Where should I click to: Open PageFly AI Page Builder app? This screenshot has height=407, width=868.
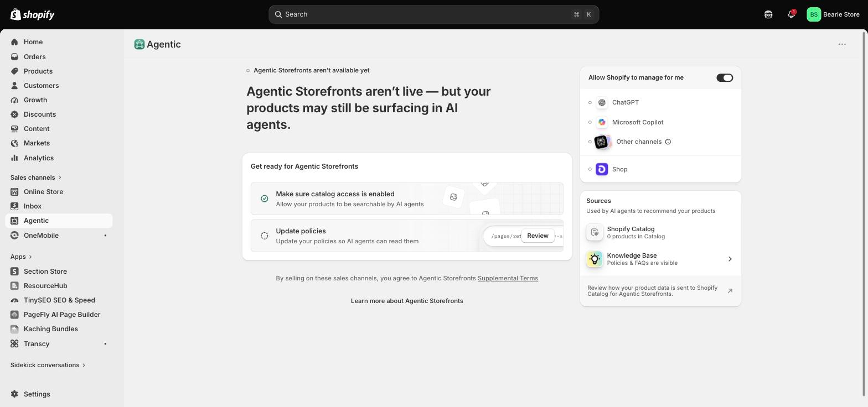59,315
